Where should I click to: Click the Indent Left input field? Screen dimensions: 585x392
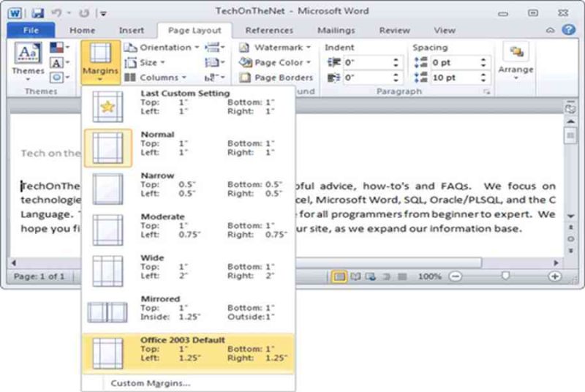[366, 62]
